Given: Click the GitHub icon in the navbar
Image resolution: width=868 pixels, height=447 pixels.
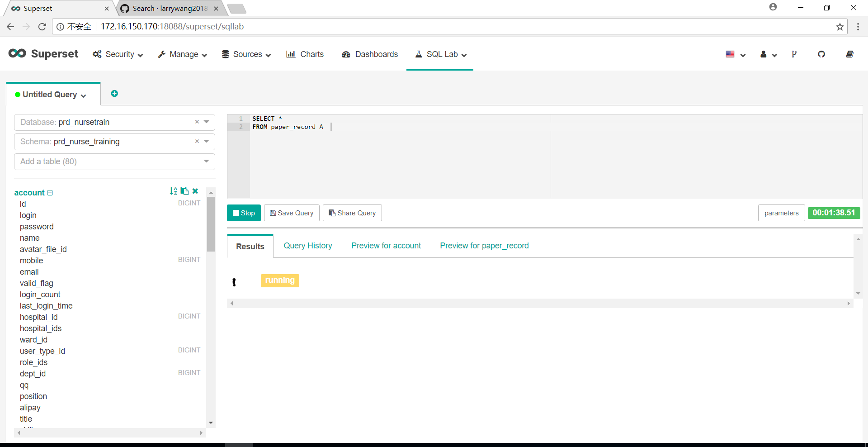Looking at the screenshot, I should tap(822, 54).
